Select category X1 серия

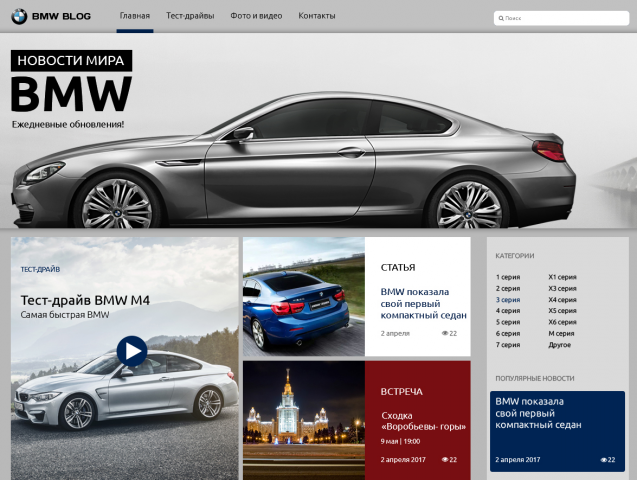tap(562, 277)
